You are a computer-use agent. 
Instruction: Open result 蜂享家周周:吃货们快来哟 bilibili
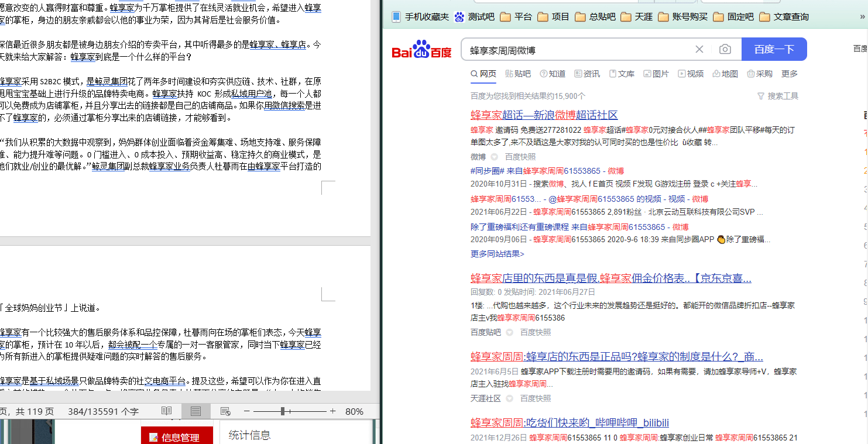tap(569, 423)
